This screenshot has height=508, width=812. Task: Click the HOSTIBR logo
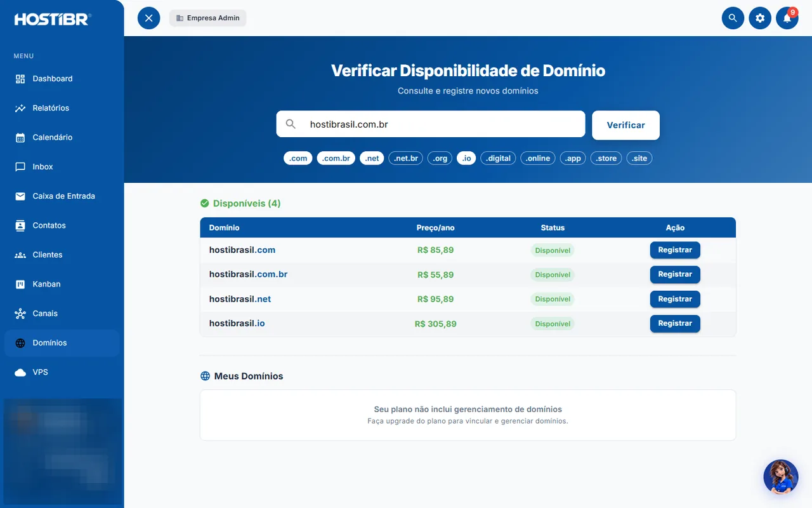pyautogui.click(x=53, y=19)
